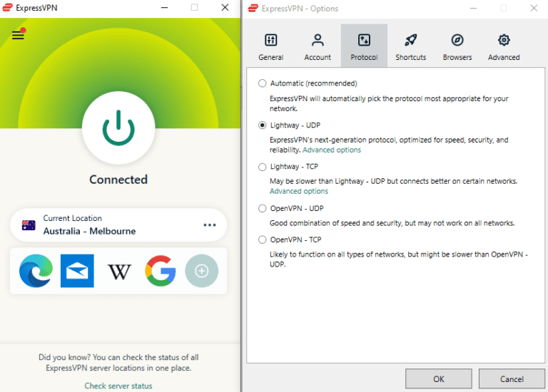Open Advanced options under Lightway - UDP
The width and height of the screenshot is (548, 392).
(x=332, y=150)
